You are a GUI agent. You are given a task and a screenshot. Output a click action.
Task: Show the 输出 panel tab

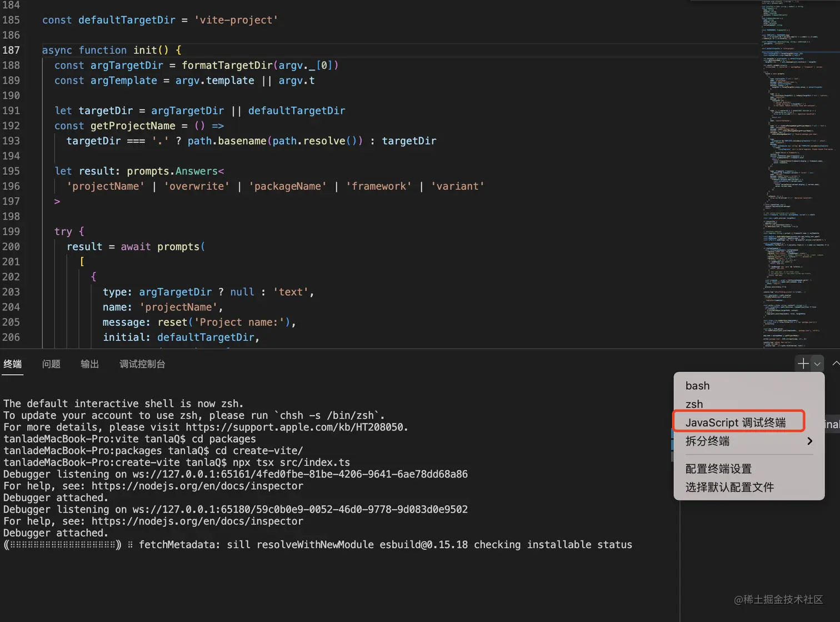click(x=89, y=364)
